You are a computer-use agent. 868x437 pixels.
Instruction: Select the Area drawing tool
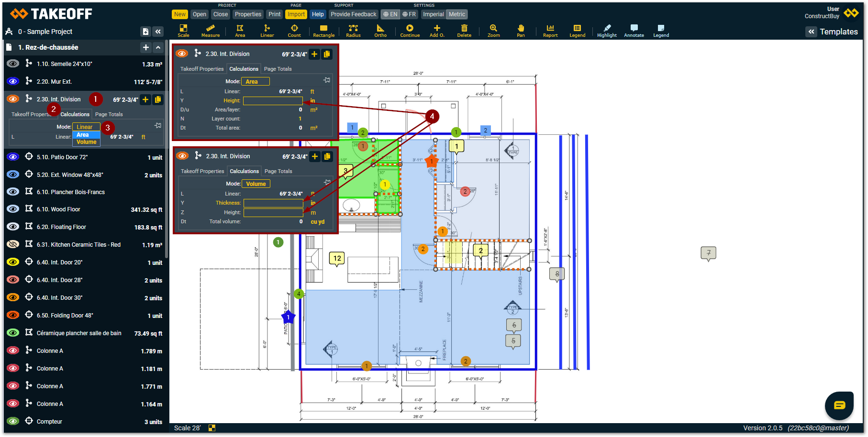click(240, 31)
